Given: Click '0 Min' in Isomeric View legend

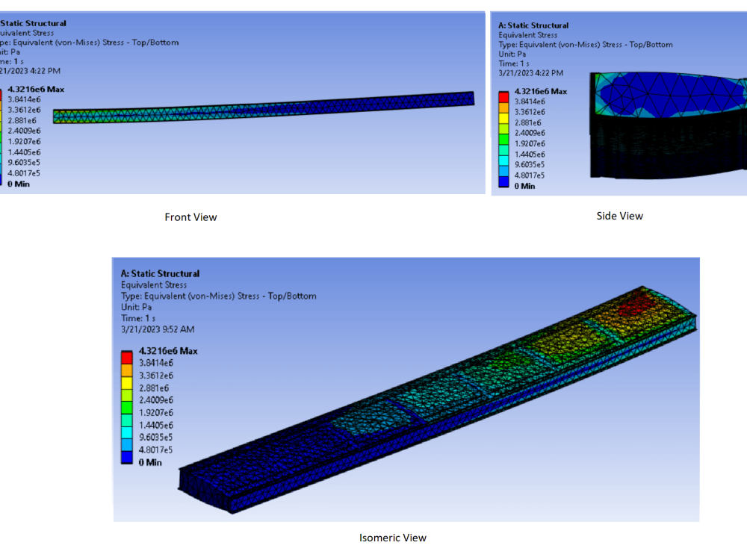Looking at the screenshot, I should click(150, 462).
